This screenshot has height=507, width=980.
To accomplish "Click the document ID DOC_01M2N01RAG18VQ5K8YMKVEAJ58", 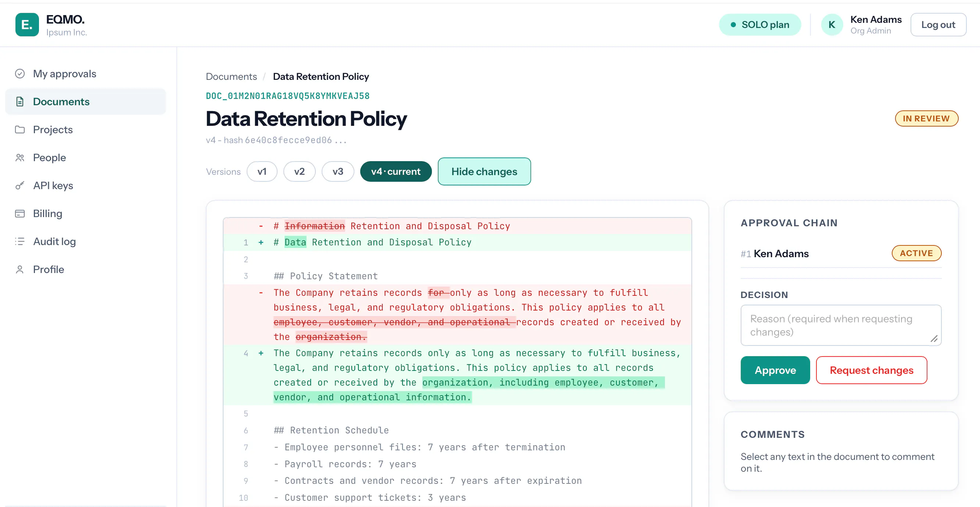I will (x=287, y=96).
